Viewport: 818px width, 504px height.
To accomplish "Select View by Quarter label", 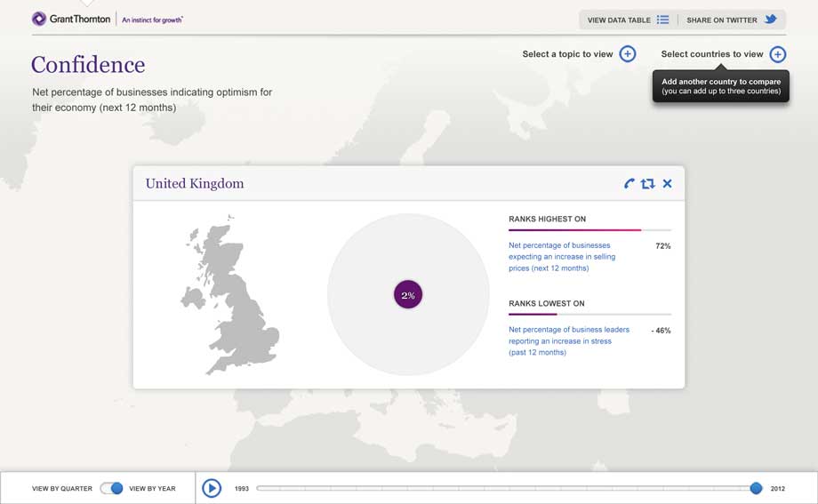I will (x=61, y=489).
